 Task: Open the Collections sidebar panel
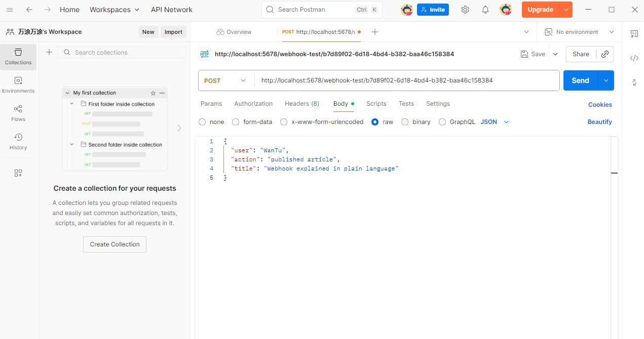[x=18, y=57]
